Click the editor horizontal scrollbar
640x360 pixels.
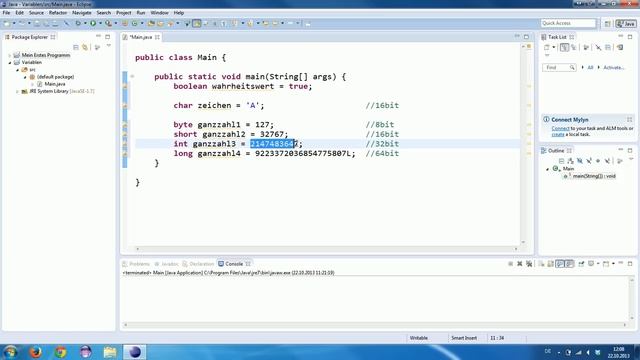[327, 249]
